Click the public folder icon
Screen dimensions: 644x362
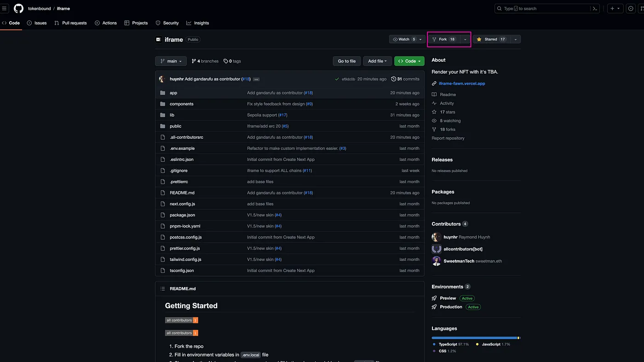(x=162, y=126)
